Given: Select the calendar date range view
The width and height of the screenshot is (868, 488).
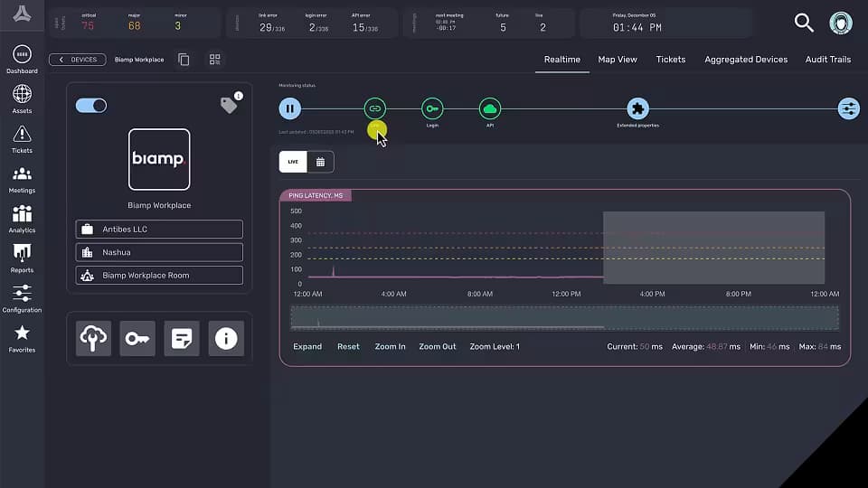Looking at the screenshot, I should [x=320, y=162].
